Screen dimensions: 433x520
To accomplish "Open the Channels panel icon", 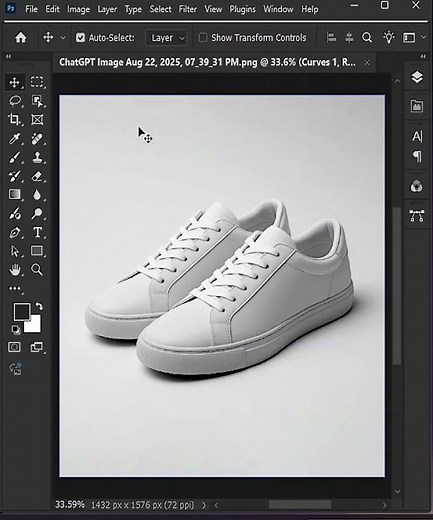I will (x=417, y=186).
